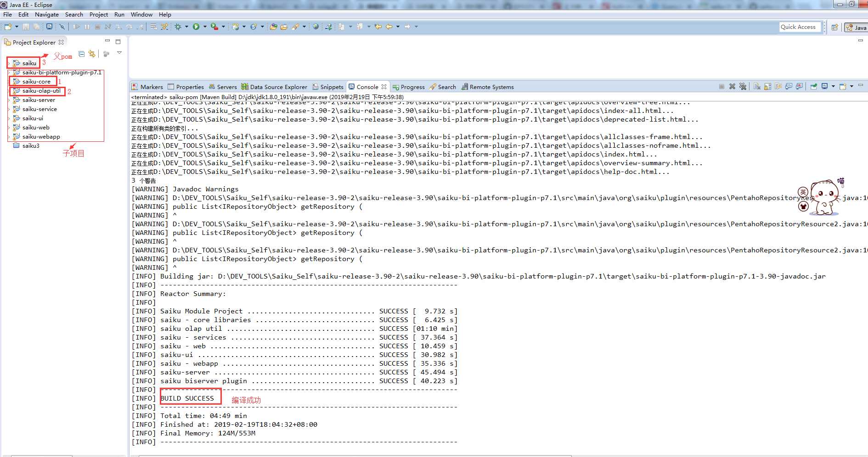
Task: Minimize the Project Explorer panel
Action: point(107,41)
